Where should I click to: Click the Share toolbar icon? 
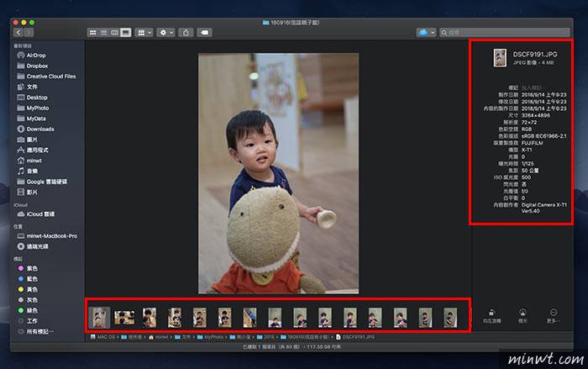pos(186,32)
